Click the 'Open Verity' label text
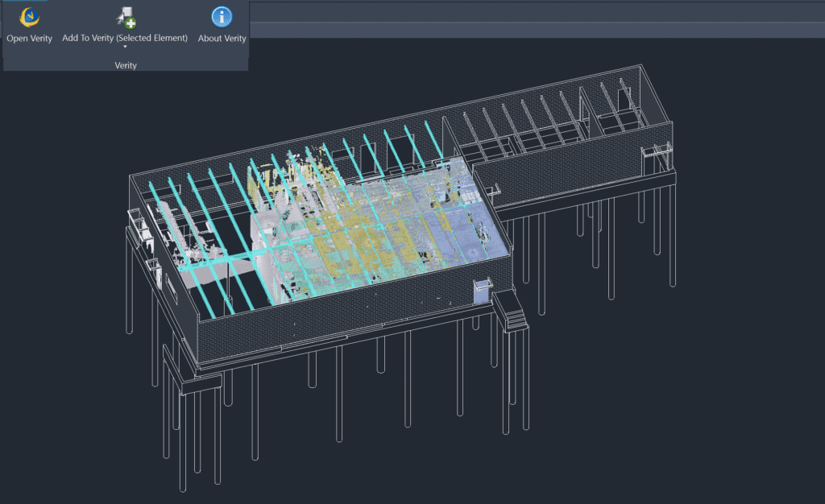The width and height of the screenshot is (825, 504). pyautogui.click(x=30, y=39)
